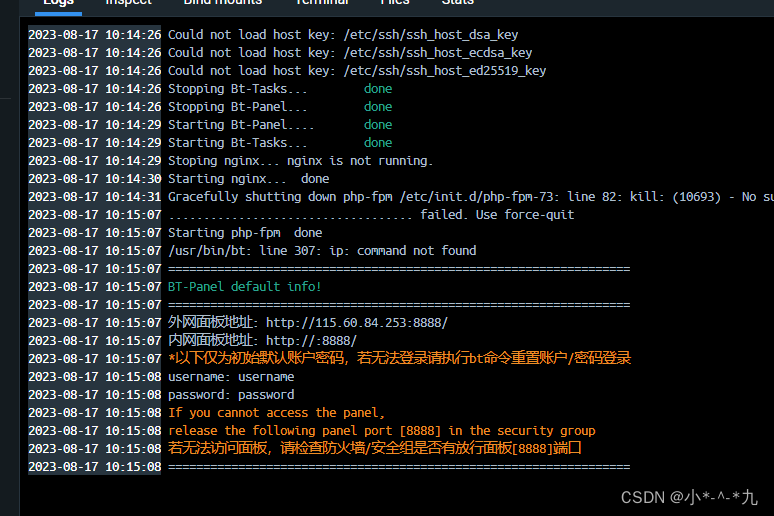Image resolution: width=774 pixels, height=516 pixels.
Task: Click 'done' on the Stopping Bt-Tasks row
Action: 378,89
